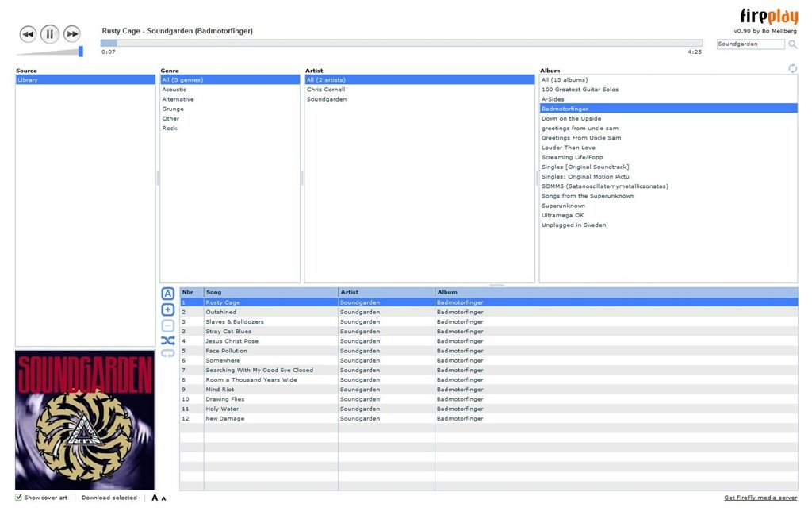
Task: Click the Download selected link
Action: point(109,498)
